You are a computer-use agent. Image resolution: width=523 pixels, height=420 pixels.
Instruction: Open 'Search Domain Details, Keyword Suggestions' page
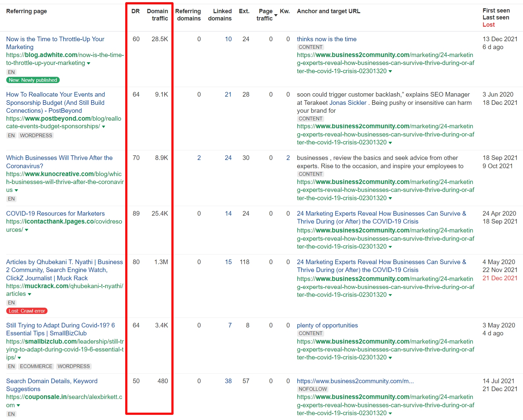52,385
